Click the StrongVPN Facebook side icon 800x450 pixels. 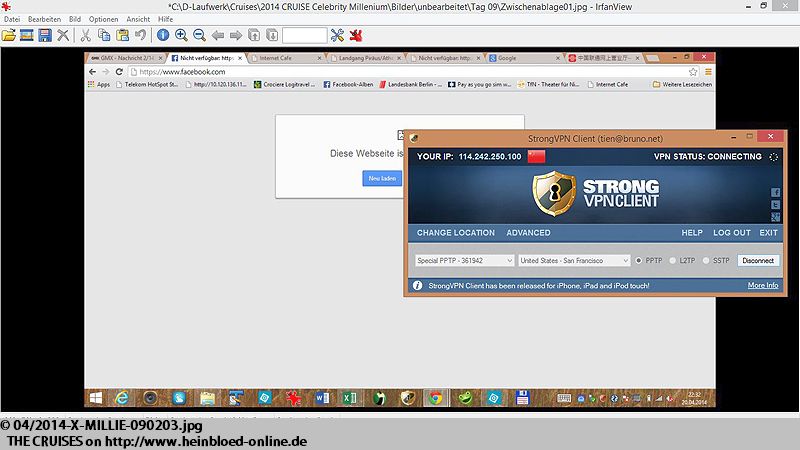click(x=776, y=192)
